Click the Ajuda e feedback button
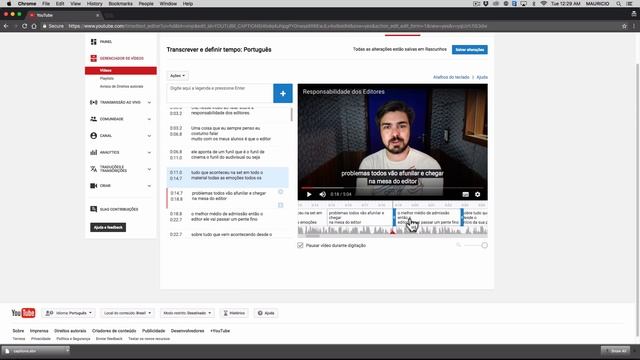This screenshot has width=640, height=360. click(108, 227)
